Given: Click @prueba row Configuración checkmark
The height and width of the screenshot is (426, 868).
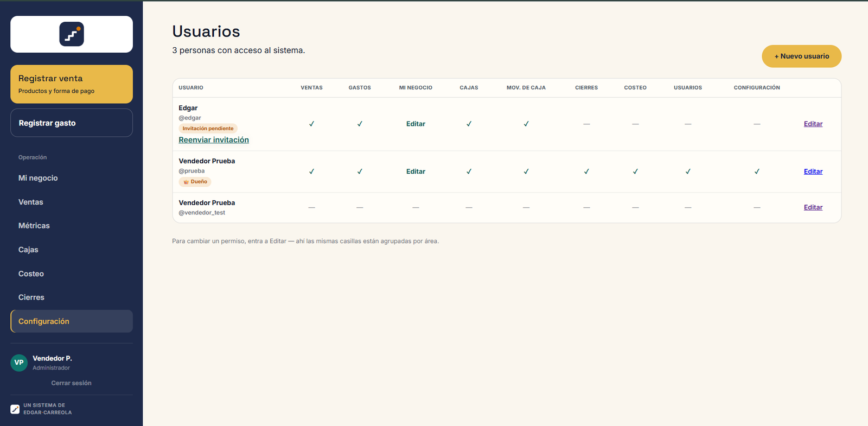Looking at the screenshot, I should 757,171.
